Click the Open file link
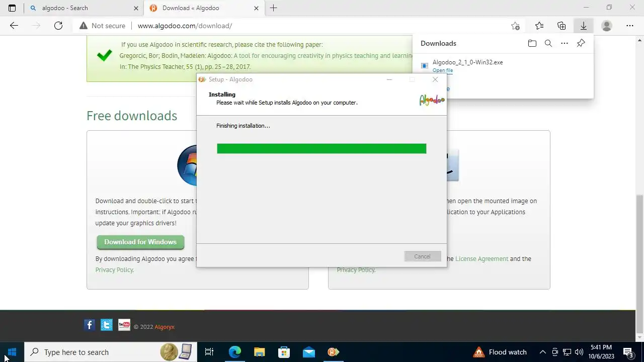 [x=443, y=70]
